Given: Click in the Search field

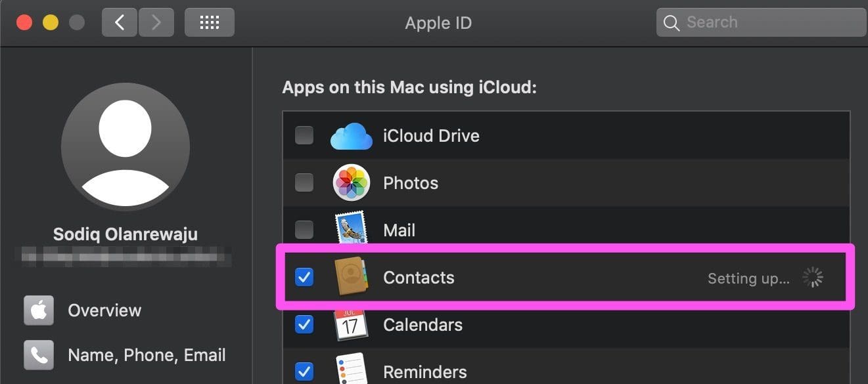Looking at the screenshot, I should [x=761, y=22].
